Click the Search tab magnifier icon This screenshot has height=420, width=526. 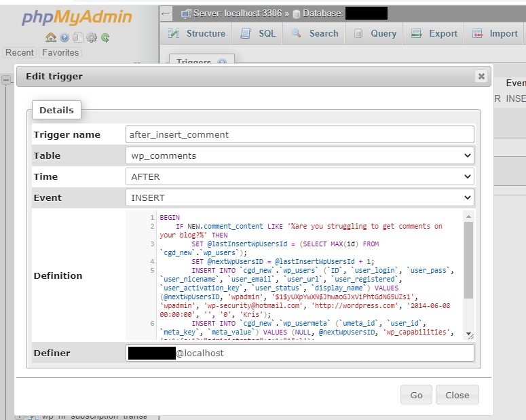[296, 33]
